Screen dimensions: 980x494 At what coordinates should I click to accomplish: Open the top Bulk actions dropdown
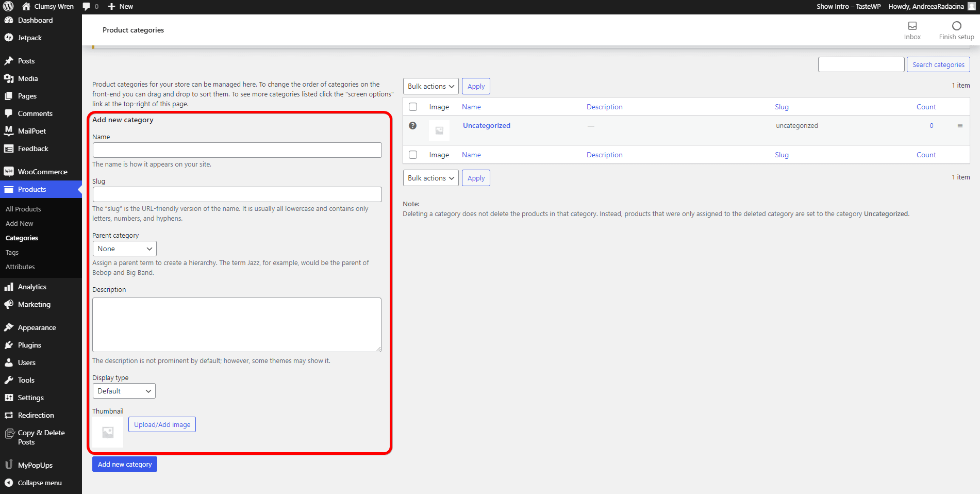(430, 86)
